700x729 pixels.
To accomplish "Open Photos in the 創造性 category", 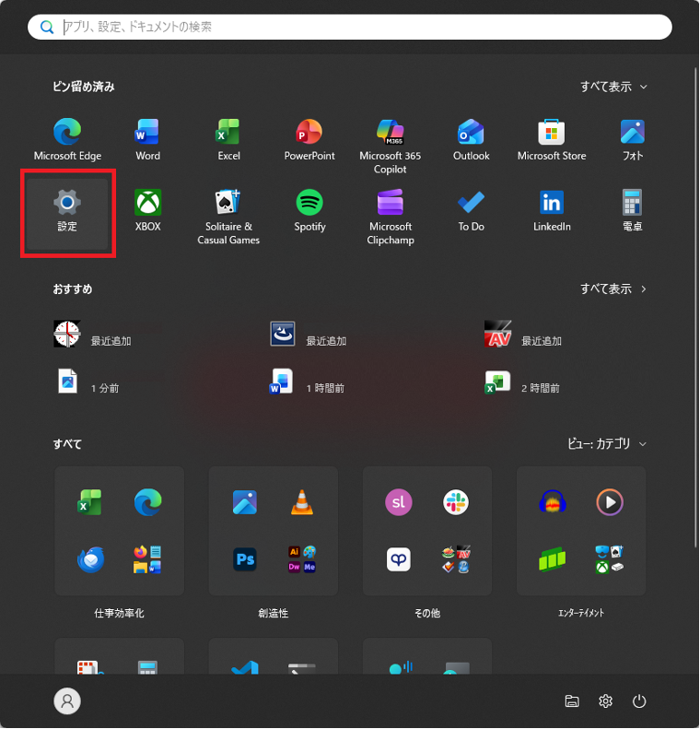I will (245, 502).
